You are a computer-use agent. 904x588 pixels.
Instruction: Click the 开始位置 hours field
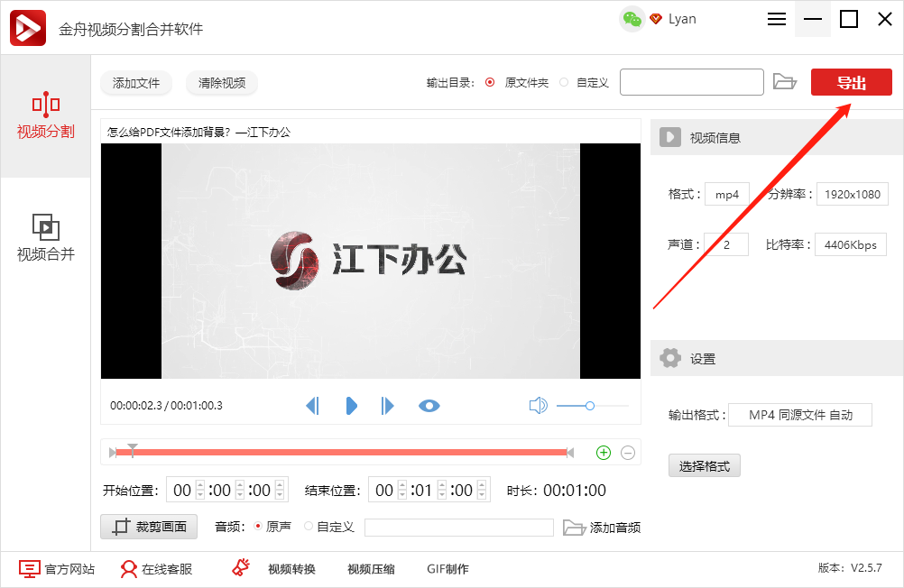(x=182, y=490)
